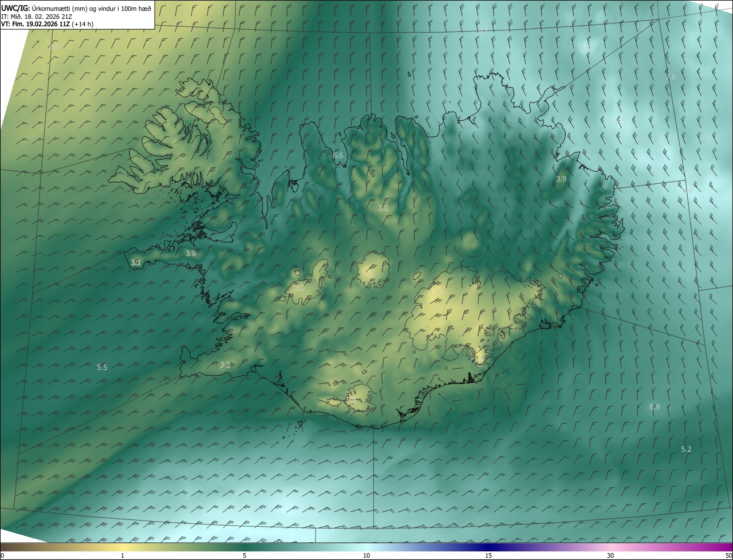Click the 'VT: Fim. 19.02.2026 11Z (+14 h)' line
733x560 pixels.
tap(48, 24)
